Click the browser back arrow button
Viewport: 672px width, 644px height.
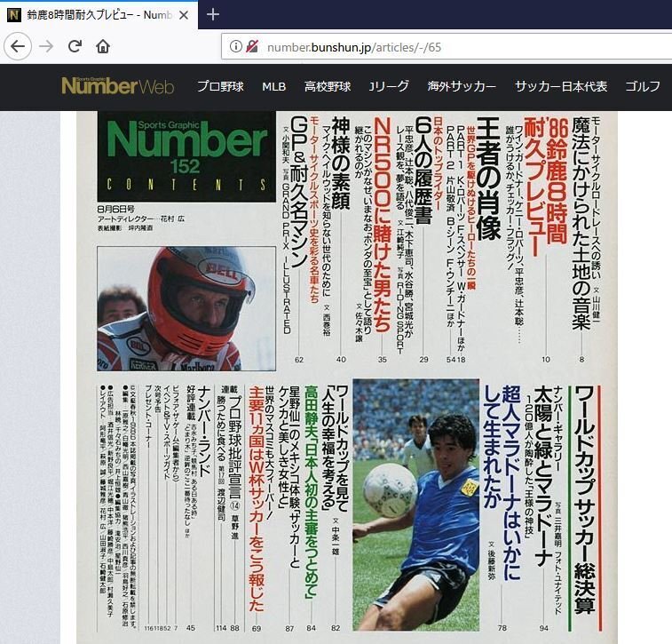tap(18, 46)
